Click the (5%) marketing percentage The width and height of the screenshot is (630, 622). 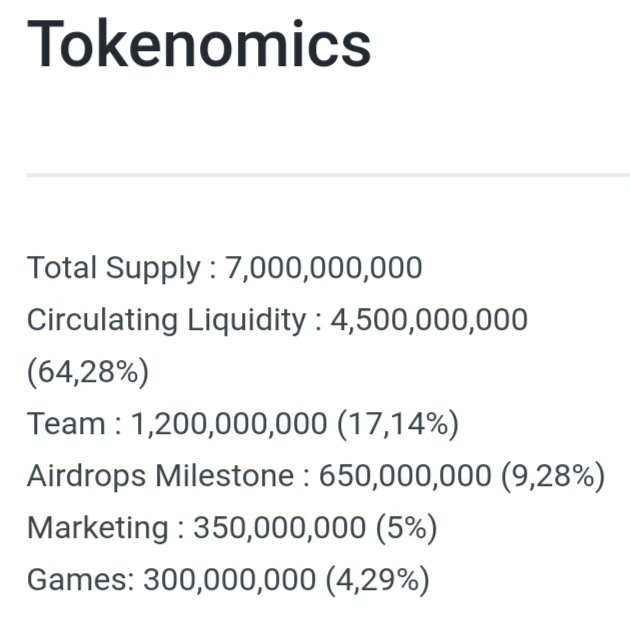click(407, 528)
